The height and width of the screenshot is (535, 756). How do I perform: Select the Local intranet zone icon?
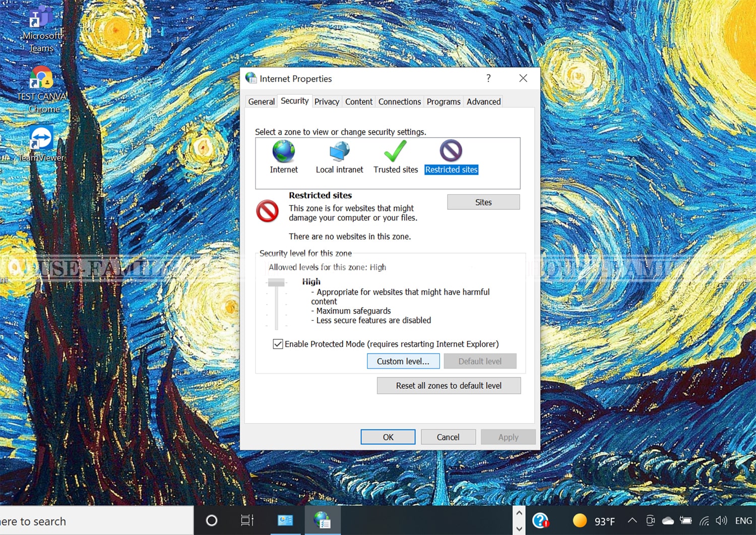339,151
